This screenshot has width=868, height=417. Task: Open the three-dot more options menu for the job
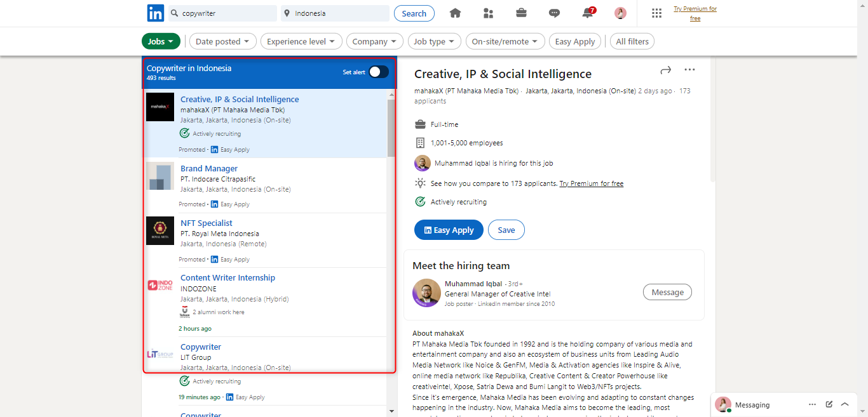pos(689,70)
